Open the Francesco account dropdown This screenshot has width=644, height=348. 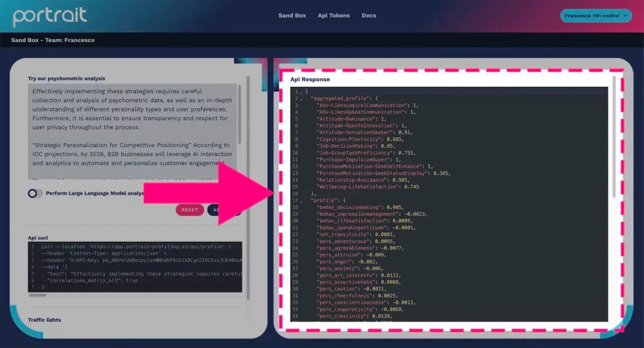coord(596,16)
